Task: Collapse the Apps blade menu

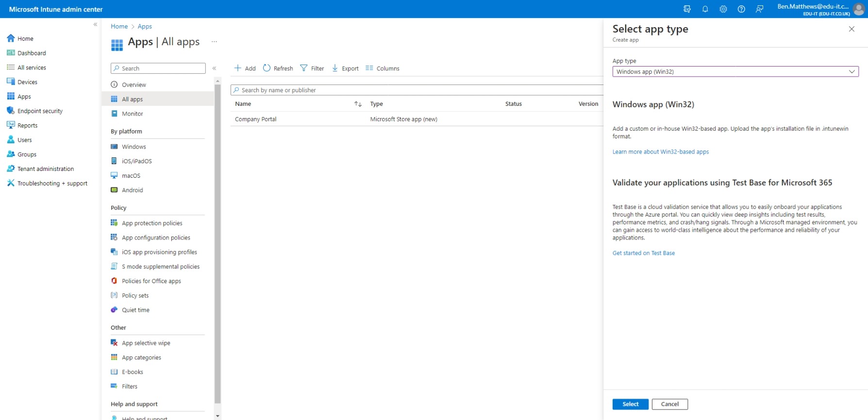Action: [x=214, y=68]
